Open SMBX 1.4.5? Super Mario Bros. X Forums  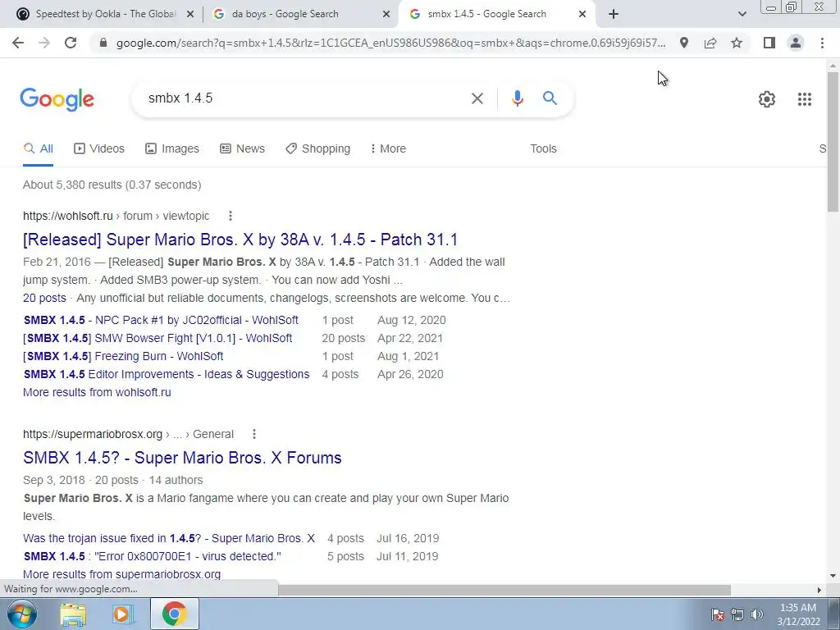tap(182, 458)
